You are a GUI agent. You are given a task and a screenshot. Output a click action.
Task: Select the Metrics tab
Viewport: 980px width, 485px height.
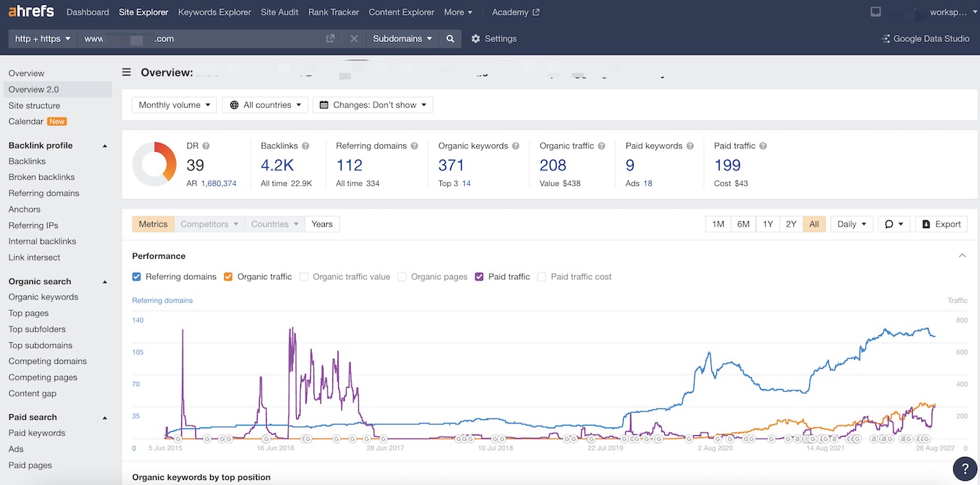tap(153, 224)
